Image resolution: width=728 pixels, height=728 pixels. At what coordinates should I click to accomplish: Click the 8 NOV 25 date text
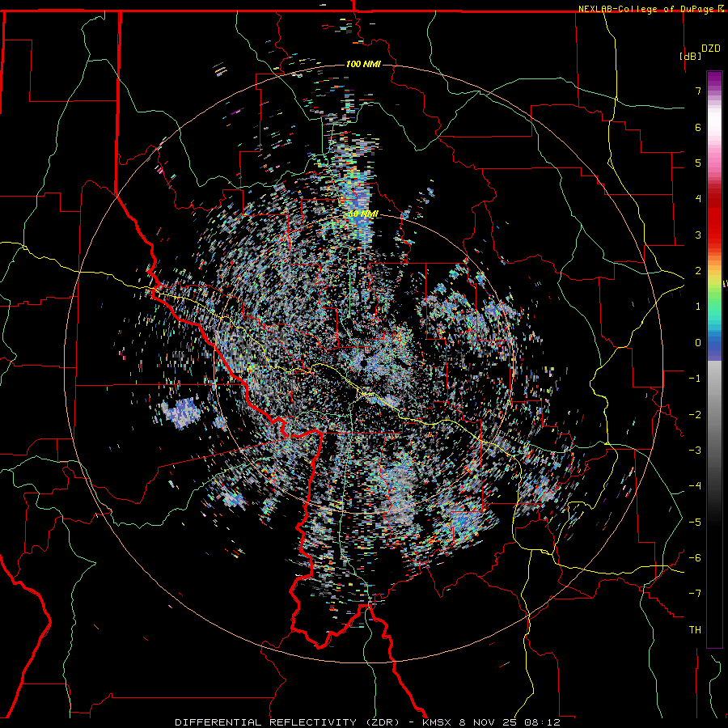[488, 722]
